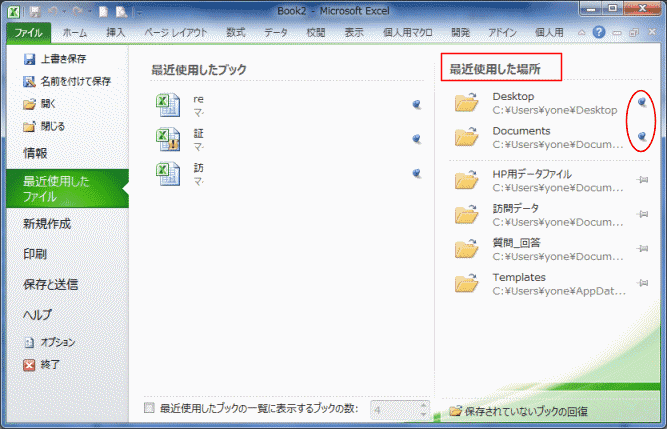Click the Redo arrow in Quick Access Toolbar
Image resolution: width=667 pixels, height=429 pixels.
pos(77,12)
